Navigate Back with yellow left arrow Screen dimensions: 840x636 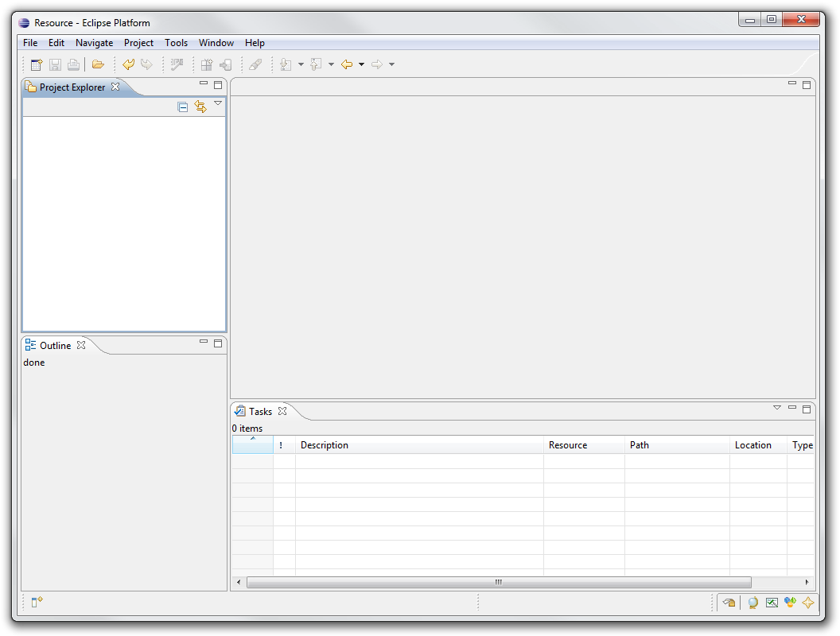point(347,64)
